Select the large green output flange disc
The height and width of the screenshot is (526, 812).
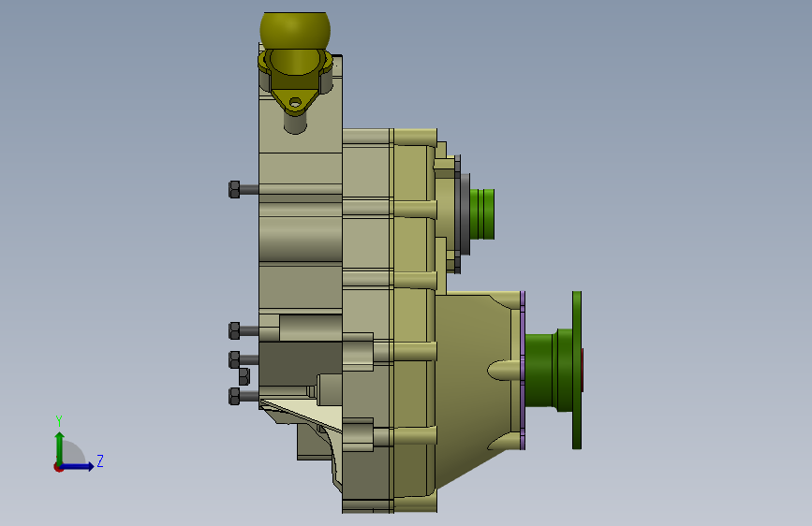click(577, 370)
